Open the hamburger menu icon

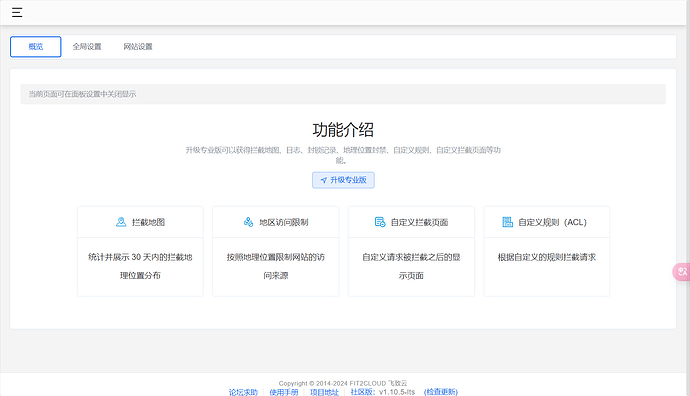(x=17, y=12)
